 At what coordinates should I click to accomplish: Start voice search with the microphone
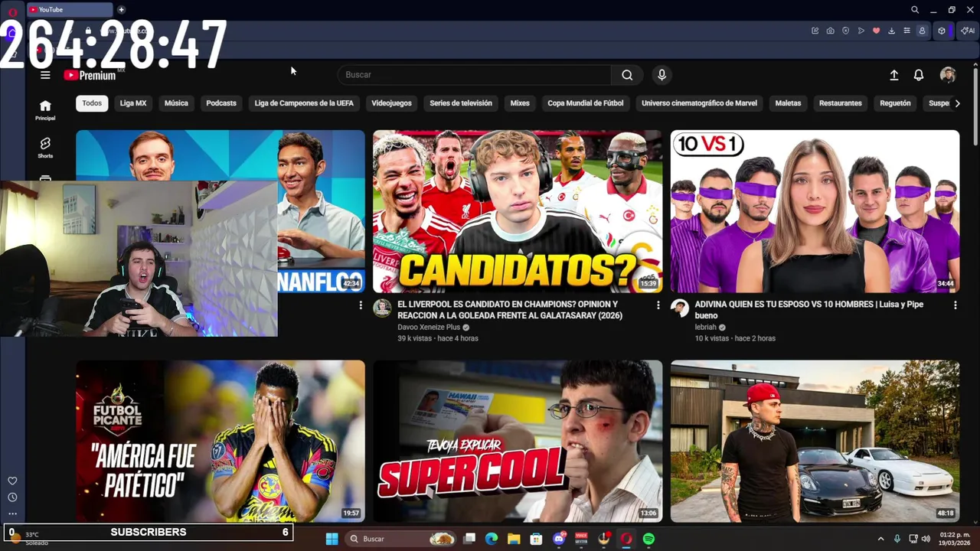pos(661,75)
